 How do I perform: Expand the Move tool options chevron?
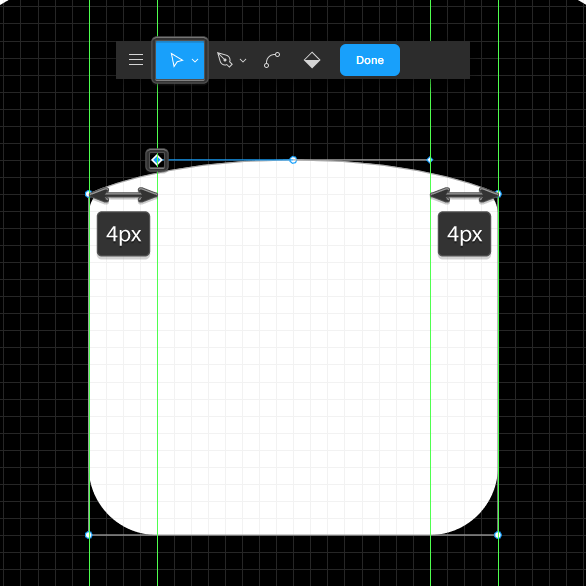point(195,60)
